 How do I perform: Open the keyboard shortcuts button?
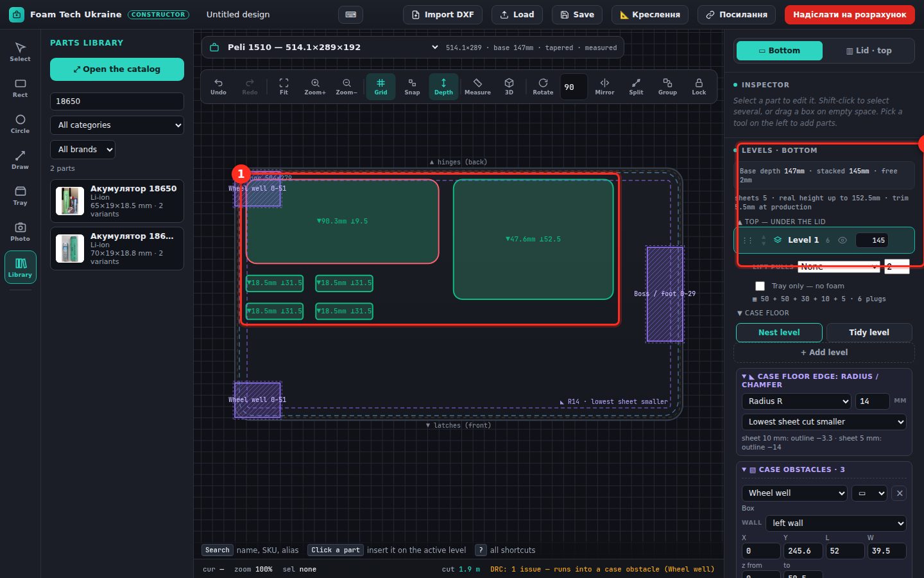[350, 15]
